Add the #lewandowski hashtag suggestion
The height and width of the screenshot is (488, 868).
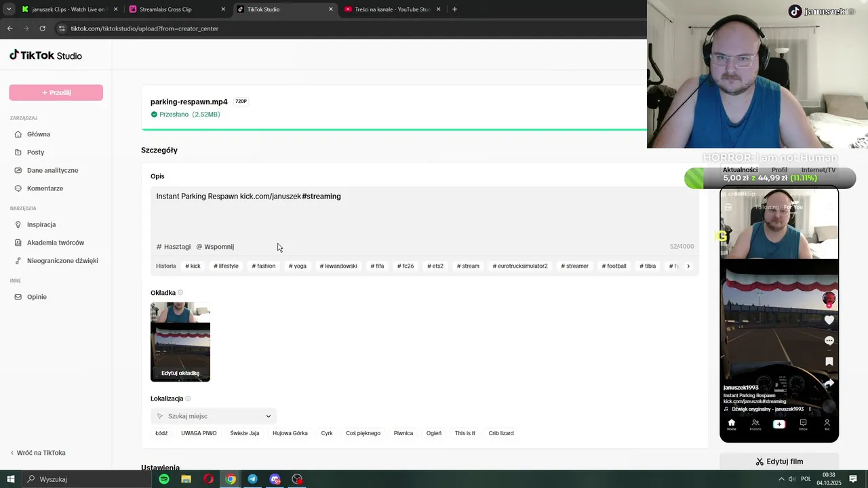(338, 266)
